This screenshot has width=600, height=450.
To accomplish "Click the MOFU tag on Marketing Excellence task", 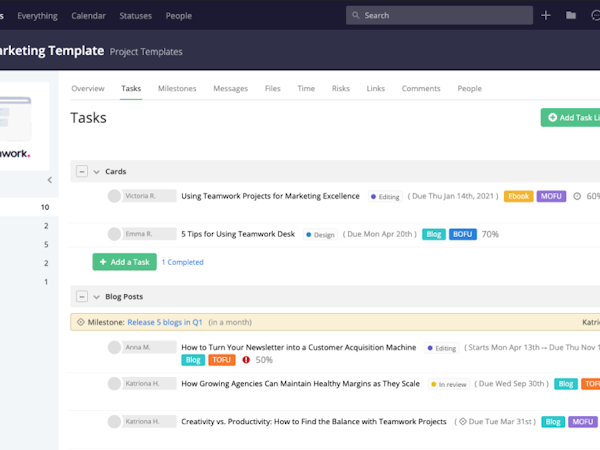I will 551,196.
